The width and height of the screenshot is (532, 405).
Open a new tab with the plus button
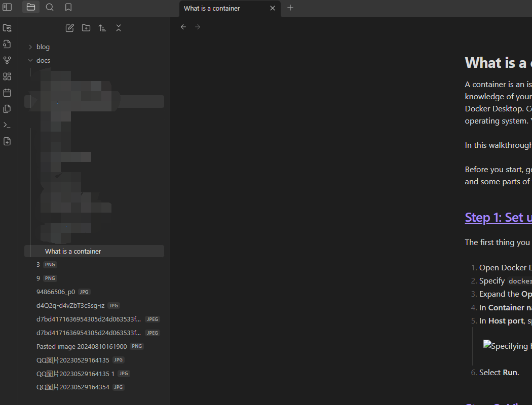pos(290,8)
